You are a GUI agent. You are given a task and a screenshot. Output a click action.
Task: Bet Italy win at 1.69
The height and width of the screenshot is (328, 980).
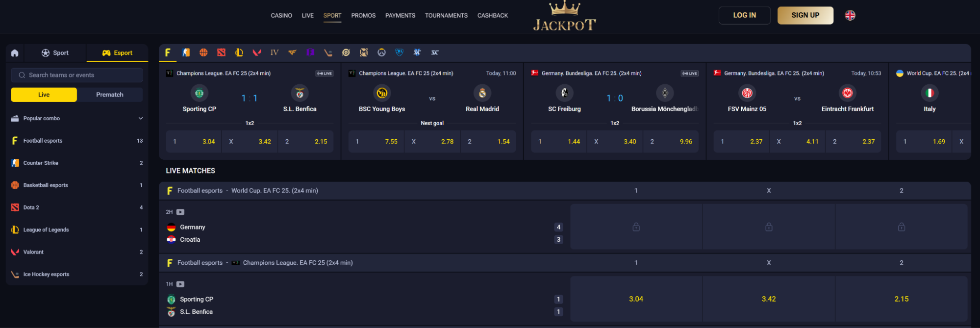[x=924, y=142]
